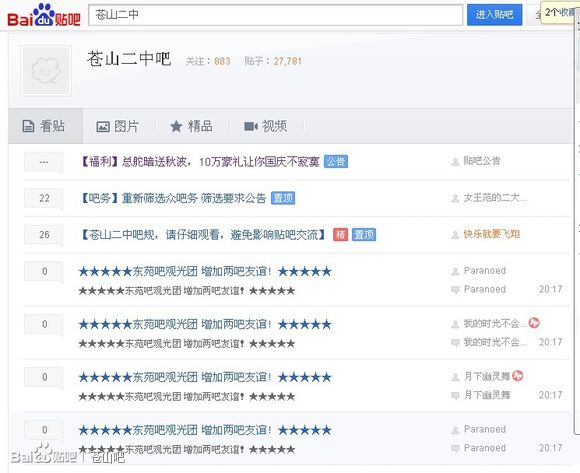
Task: Click the Baidu Tieba logo
Action: (44, 15)
